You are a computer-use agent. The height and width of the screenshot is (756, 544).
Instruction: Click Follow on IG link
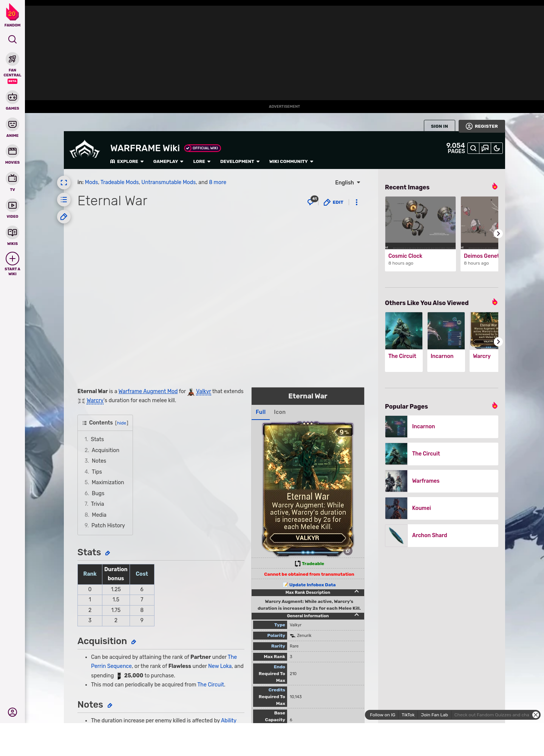coord(382,715)
